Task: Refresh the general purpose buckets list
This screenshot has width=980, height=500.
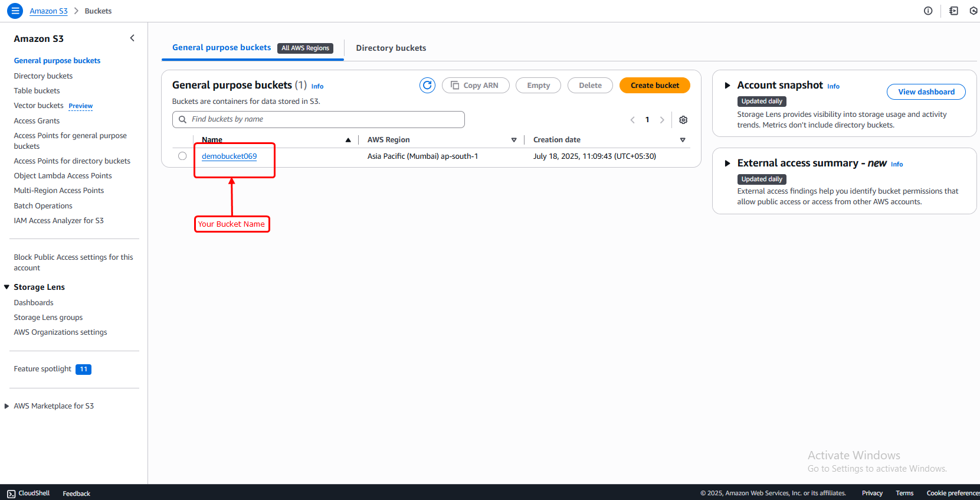Action: (427, 86)
